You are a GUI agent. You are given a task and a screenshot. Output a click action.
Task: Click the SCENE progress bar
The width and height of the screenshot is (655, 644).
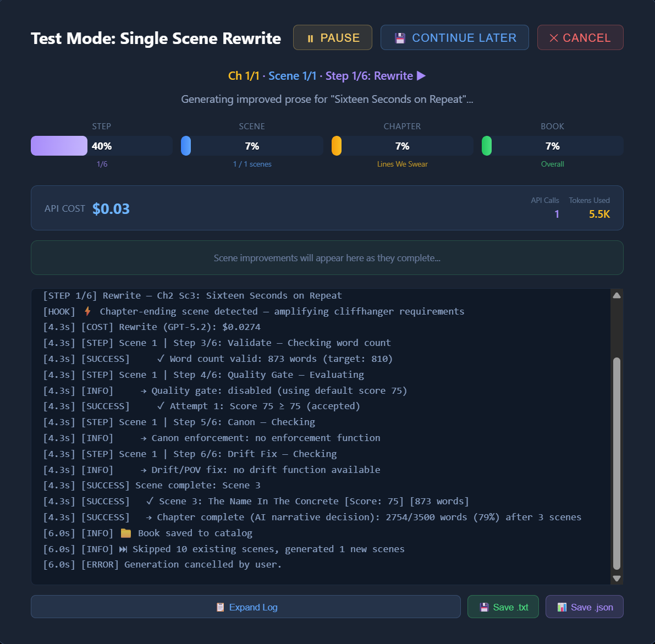[x=252, y=146]
